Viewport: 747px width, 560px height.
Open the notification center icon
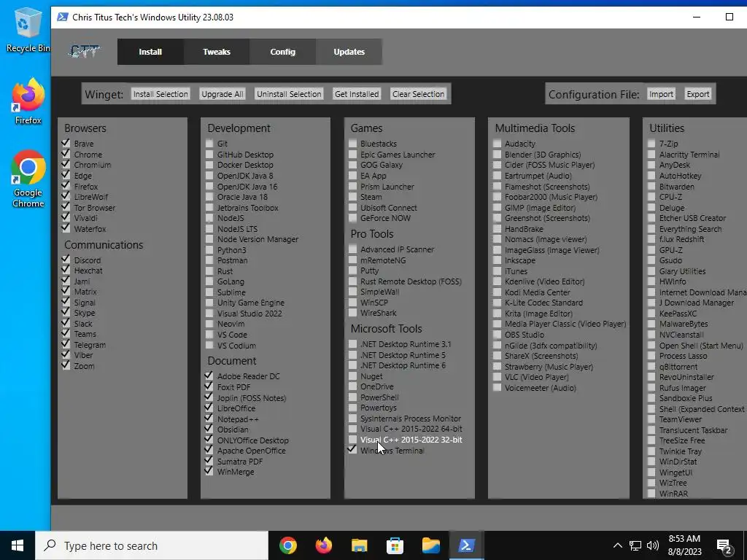[724, 546]
